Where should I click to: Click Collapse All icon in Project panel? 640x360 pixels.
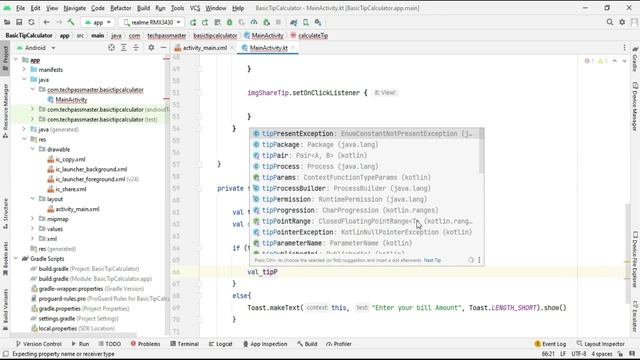coord(136,48)
